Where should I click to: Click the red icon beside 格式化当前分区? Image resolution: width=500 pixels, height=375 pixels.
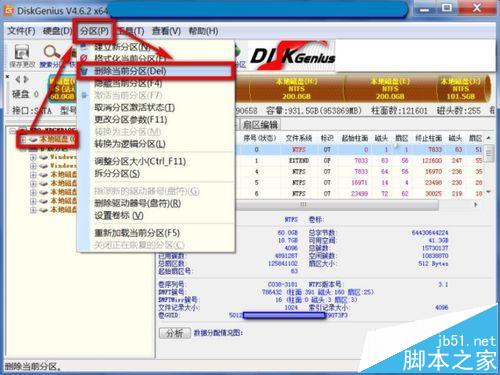[84, 58]
